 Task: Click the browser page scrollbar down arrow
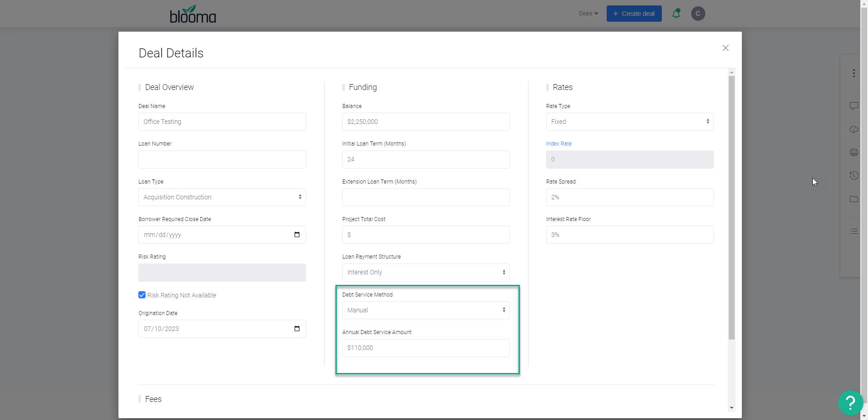click(x=864, y=416)
